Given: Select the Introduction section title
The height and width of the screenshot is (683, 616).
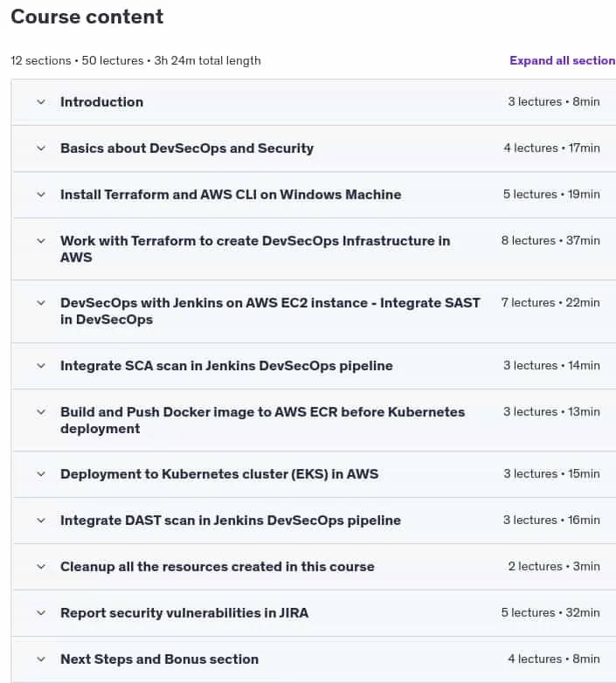Looking at the screenshot, I should (x=102, y=102).
